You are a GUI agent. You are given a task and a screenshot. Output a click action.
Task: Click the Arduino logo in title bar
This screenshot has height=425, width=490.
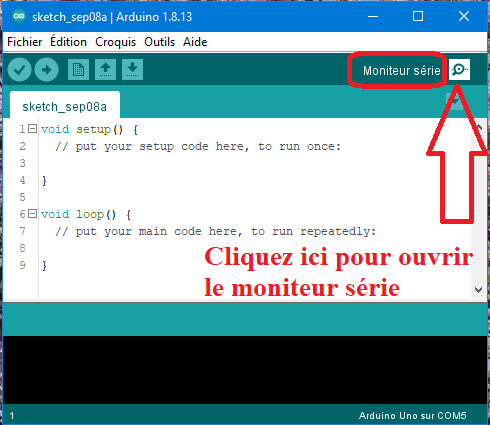click(x=19, y=16)
